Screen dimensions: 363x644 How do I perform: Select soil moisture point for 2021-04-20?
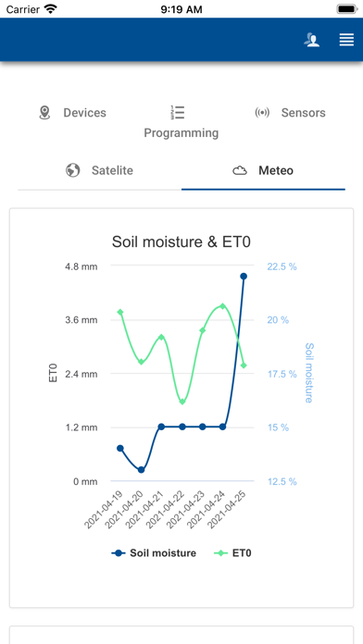[141, 470]
